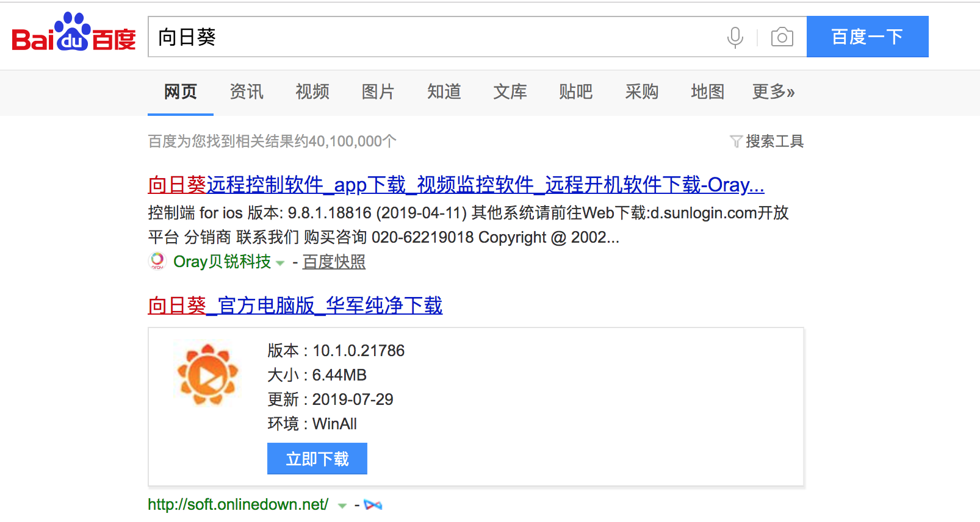Switch to the 视频 tab

[312, 92]
